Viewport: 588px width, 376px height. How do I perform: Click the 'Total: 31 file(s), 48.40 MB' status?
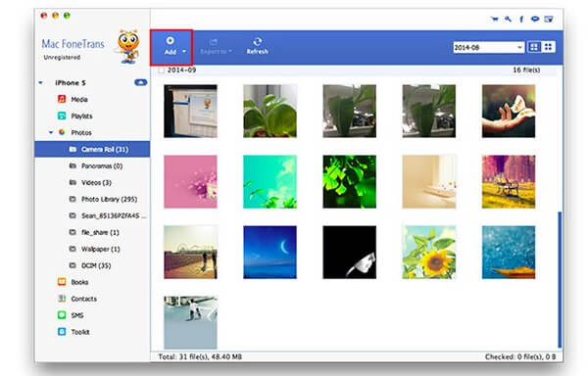point(200,356)
